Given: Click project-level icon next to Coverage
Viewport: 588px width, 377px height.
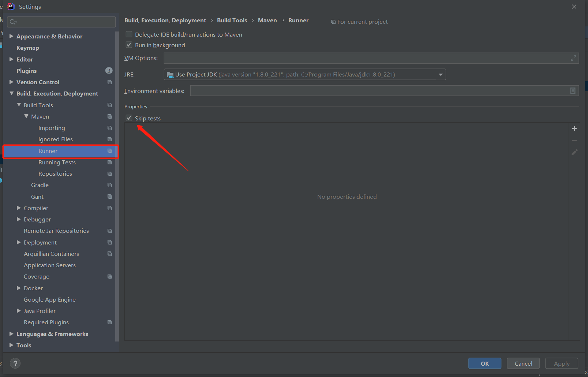Looking at the screenshot, I should pyautogui.click(x=109, y=277).
